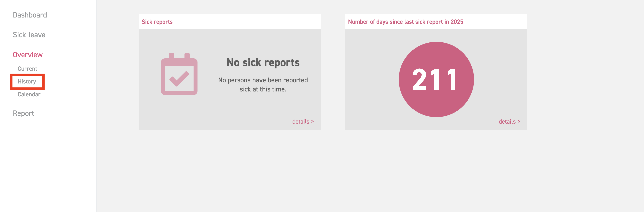The width and height of the screenshot is (644, 212).
Task: Click the 'sick at this time.' text line
Action: click(263, 89)
